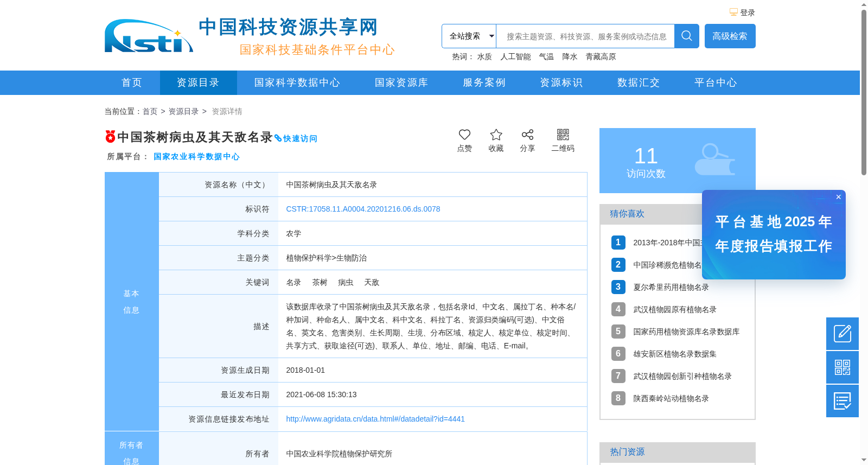Open recommendation 夏尔希里药用植物名录
The width and height of the screenshot is (868, 465).
point(671,287)
